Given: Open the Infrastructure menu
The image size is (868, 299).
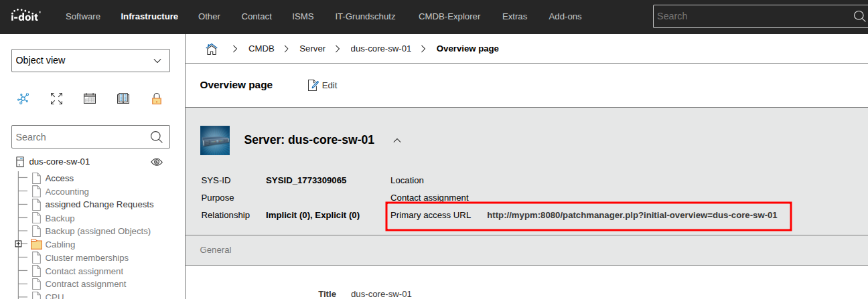Looking at the screenshot, I should click(149, 16).
